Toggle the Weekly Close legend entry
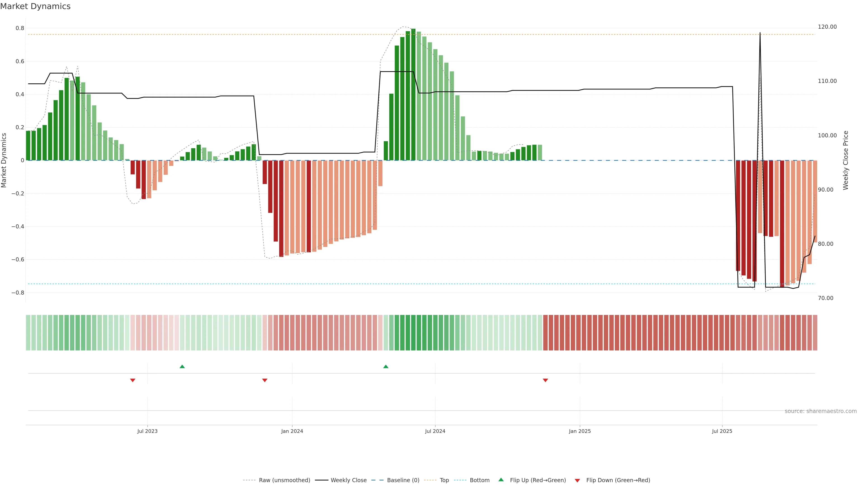This screenshot has width=868, height=488. tap(348, 480)
